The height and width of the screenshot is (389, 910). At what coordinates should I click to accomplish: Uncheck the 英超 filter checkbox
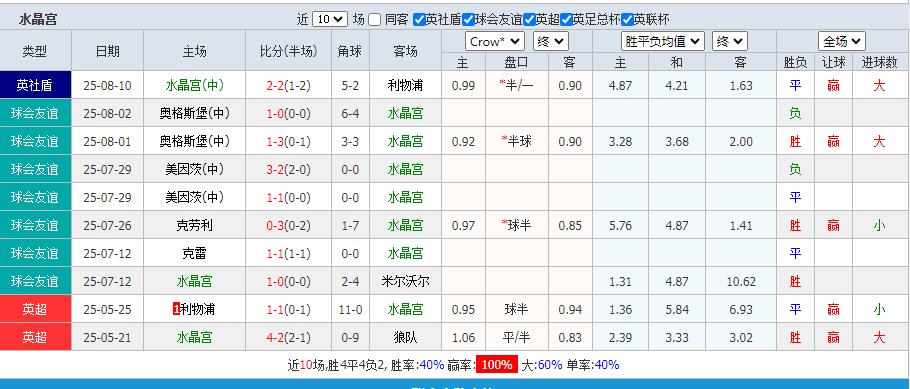(x=529, y=19)
